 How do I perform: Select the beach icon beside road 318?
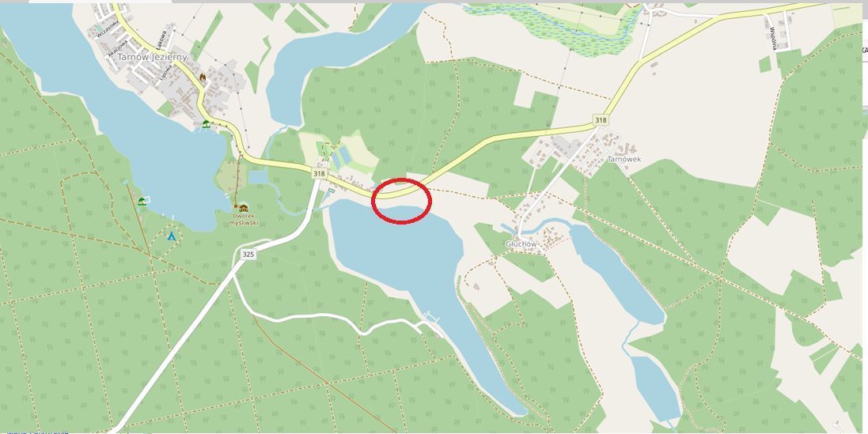click(206, 124)
